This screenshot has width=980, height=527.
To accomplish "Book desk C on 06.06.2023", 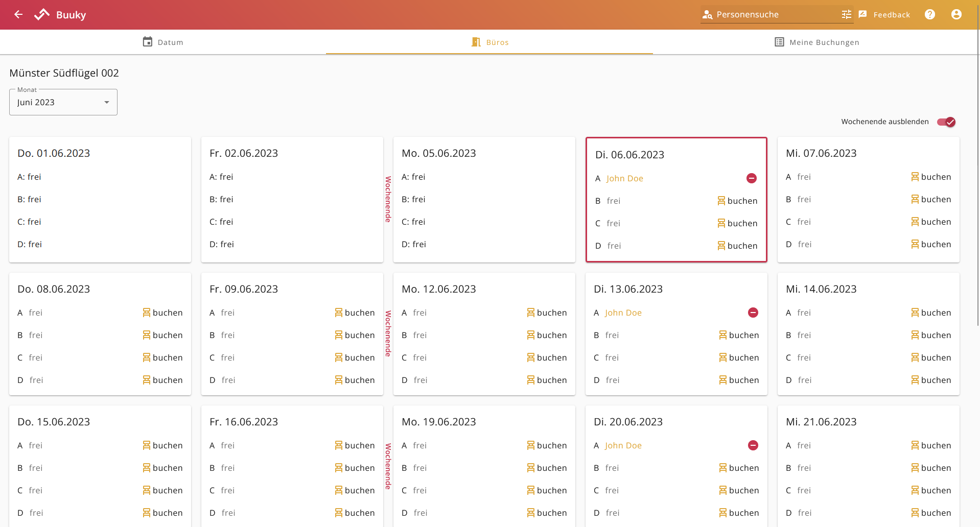I will click(738, 223).
